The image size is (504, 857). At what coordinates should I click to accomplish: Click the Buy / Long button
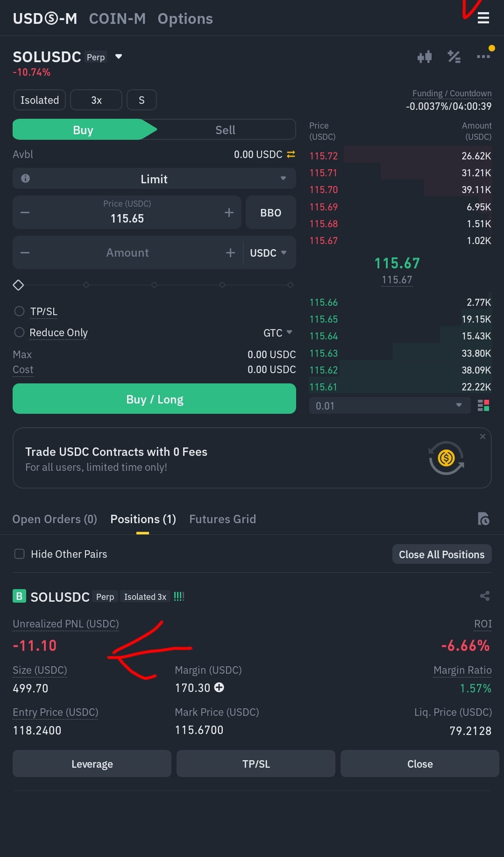pyautogui.click(x=154, y=399)
